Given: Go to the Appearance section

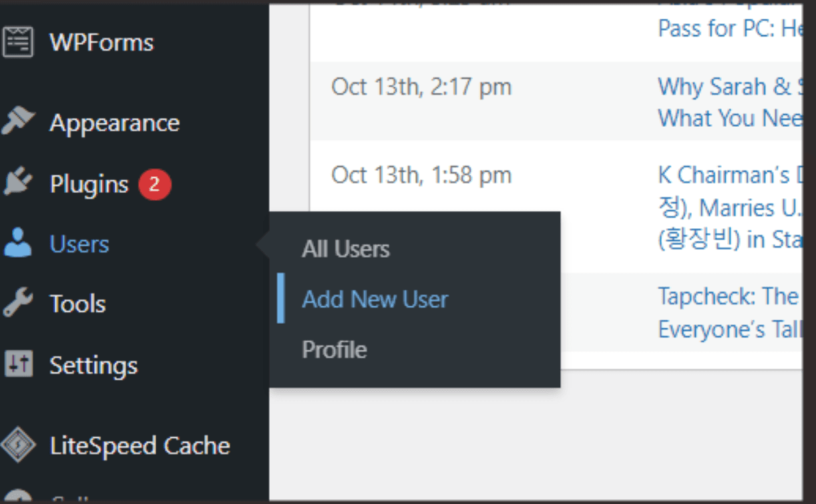Looking at the screenshot, I should click(x=114, y=121).
